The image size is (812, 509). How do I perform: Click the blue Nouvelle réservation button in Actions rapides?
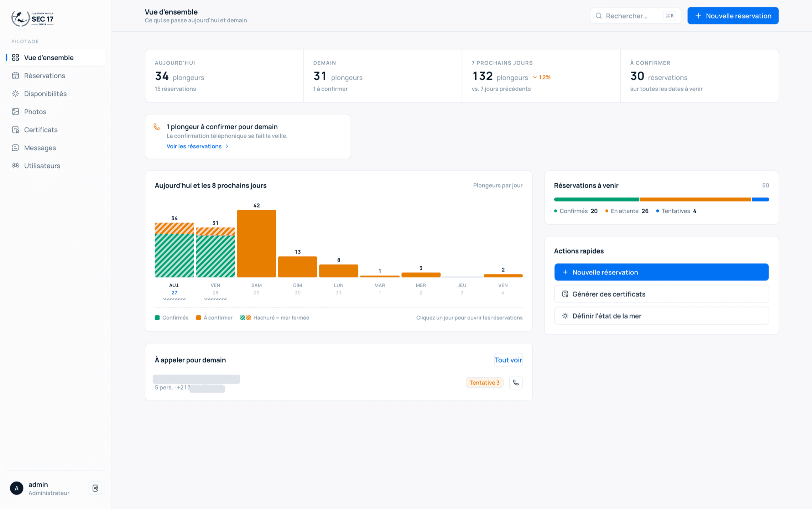coord(661,272)
